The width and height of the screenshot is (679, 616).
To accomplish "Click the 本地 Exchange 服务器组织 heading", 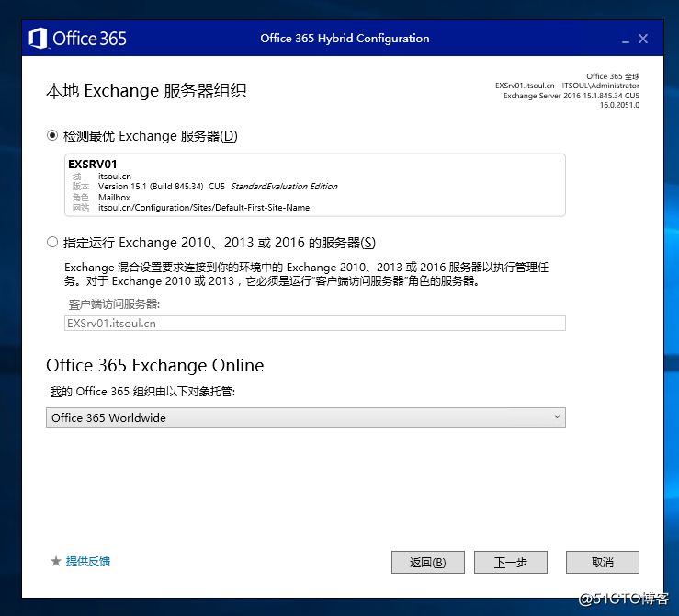I will pyautogui.click(x=146, y=91).
